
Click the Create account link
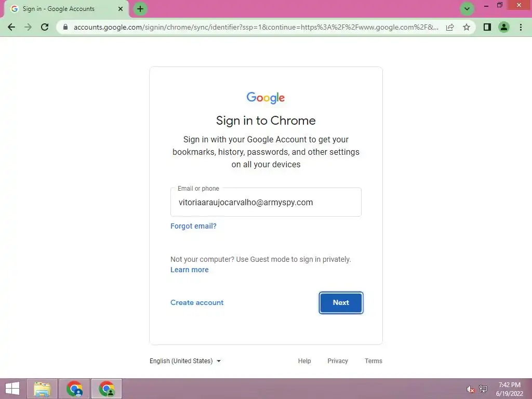point(197,303)
